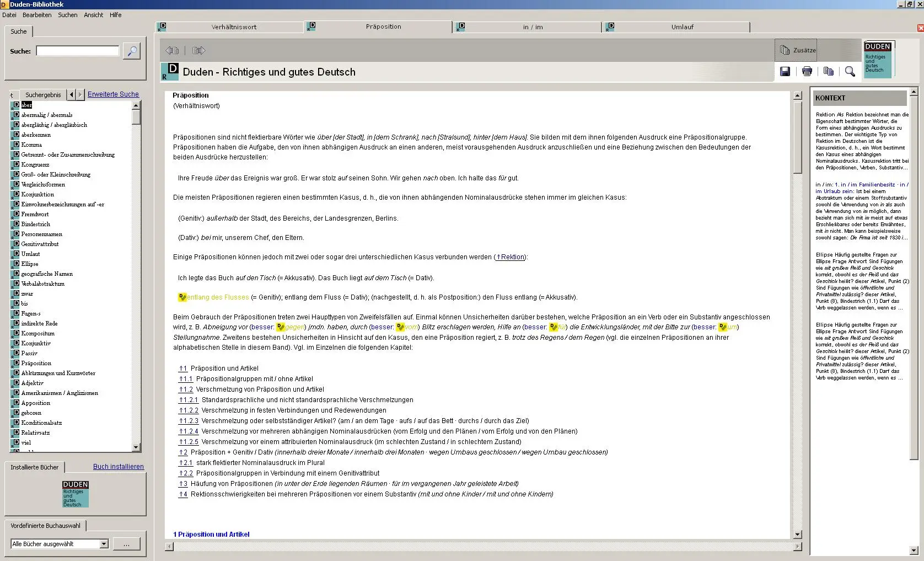Viewport: 924px width, 561px height.
Task: Jump to section 1.2.1 Standardsprachliche Verschmelzungen
Action: click(x=188, y=400)
